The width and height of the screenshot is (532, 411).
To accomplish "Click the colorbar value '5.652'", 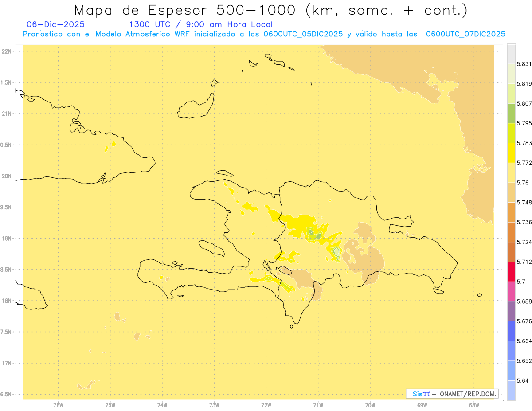I will tap(524, 361).
